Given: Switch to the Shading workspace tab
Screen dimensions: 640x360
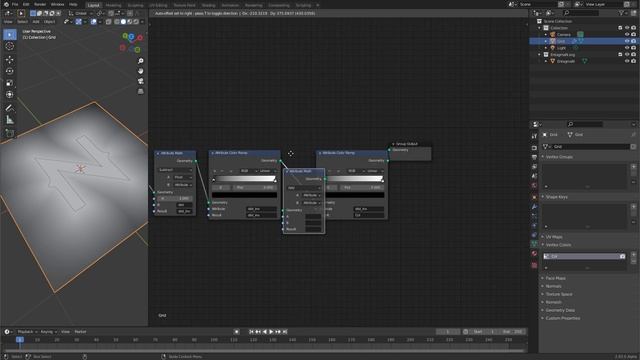Looking at the screenshot, I should [x=208, y=5].
